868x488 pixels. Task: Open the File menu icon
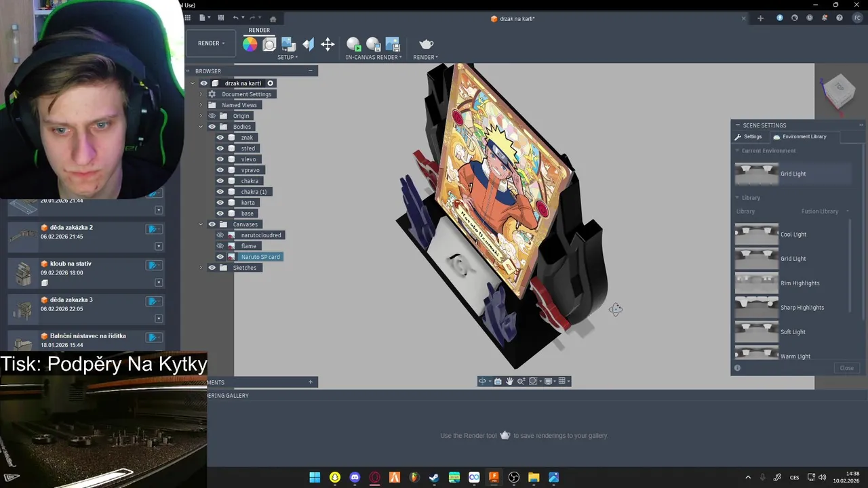tap(204, 18)
